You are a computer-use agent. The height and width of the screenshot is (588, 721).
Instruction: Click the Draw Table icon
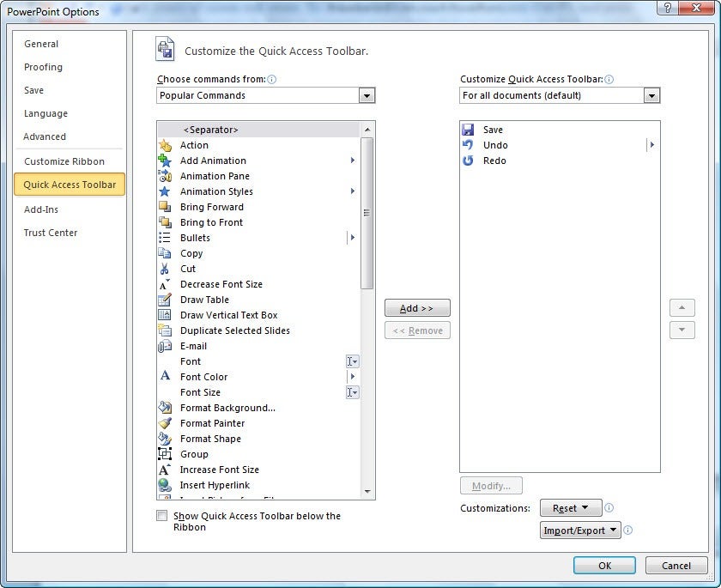(x=165, y=300)
